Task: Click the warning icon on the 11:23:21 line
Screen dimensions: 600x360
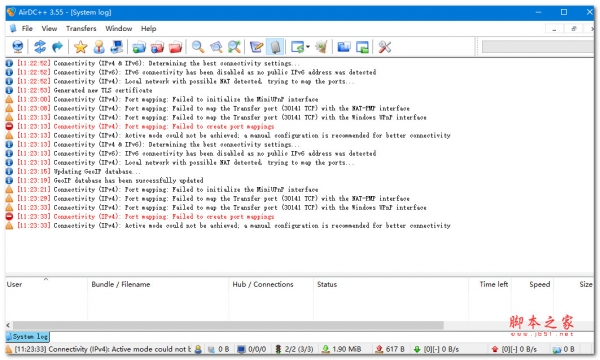Action: point(9,189)
